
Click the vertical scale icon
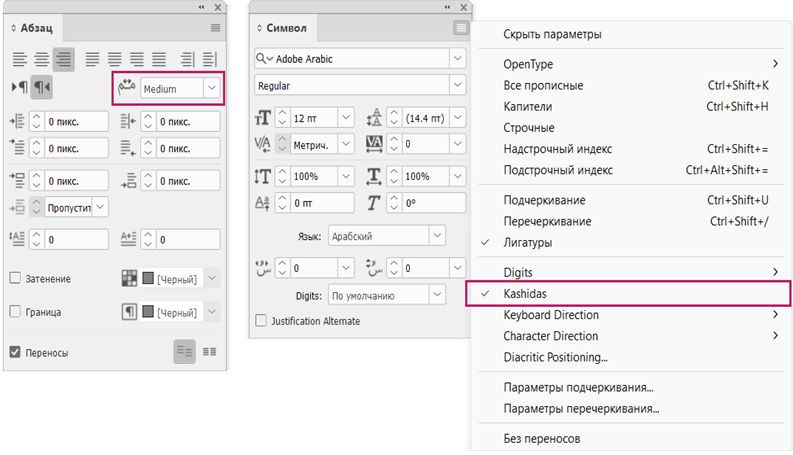pyautogui.click(x=262, y=176)
